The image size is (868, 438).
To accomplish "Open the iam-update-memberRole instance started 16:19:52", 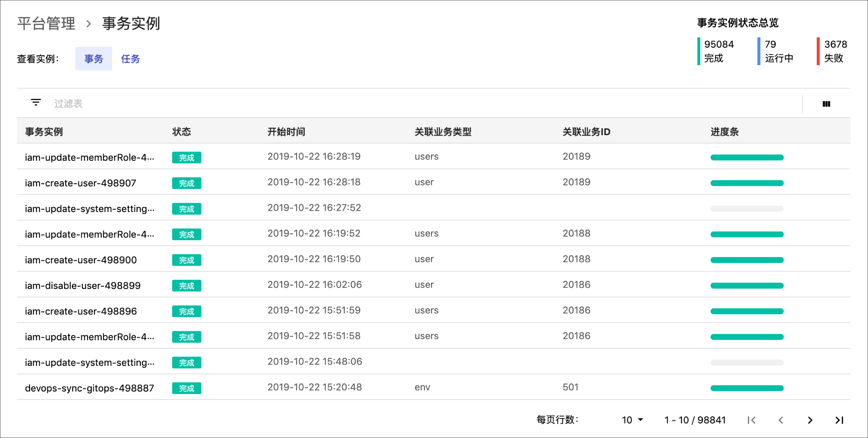I will [90, 234].
